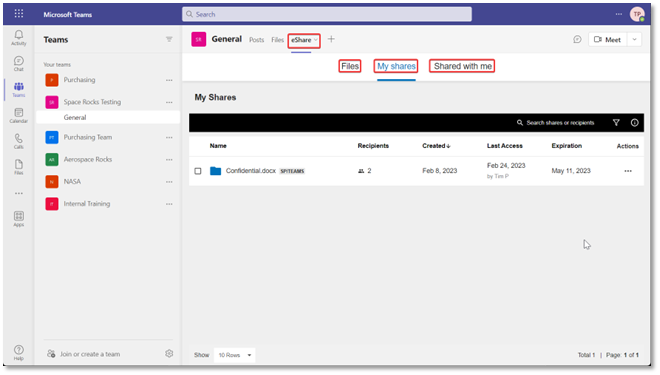This screenshot has height=375, width=660.
Task: Switch to eShare Files tab
Action: pos(350,66)
